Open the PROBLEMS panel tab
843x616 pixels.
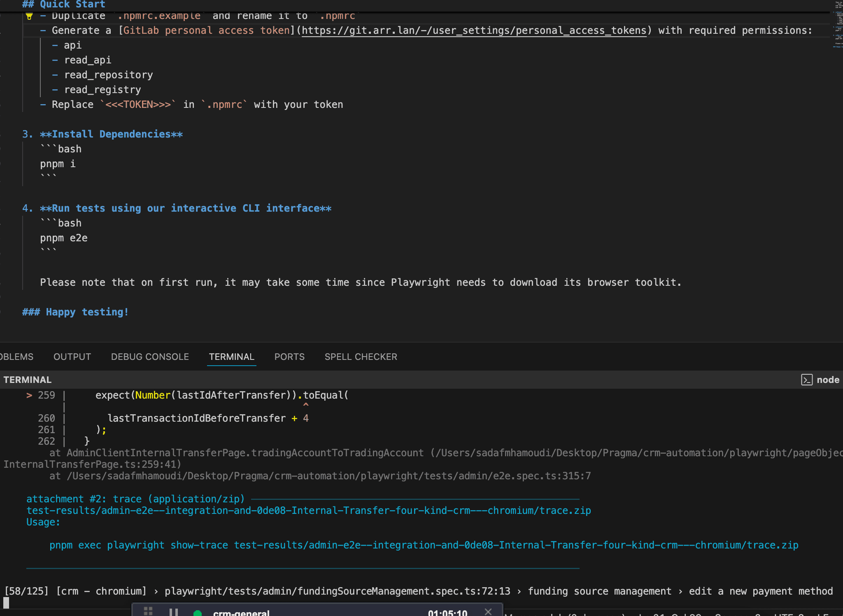coord(16,357)
